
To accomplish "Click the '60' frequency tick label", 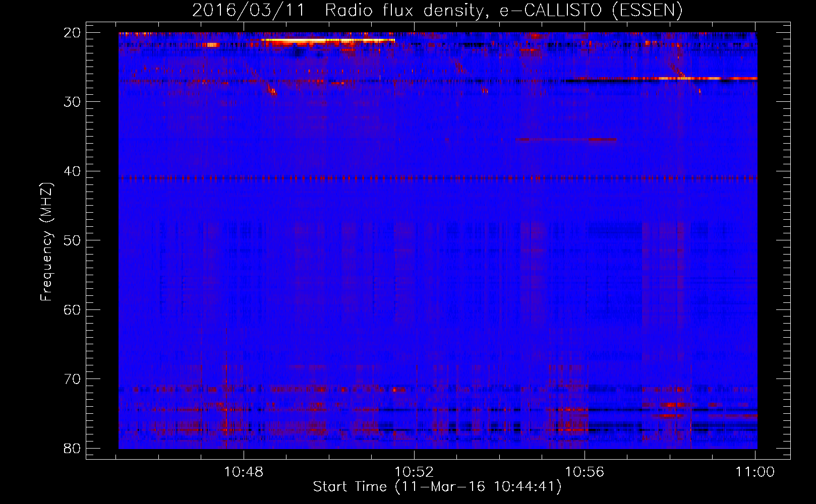I will [73, 309].
